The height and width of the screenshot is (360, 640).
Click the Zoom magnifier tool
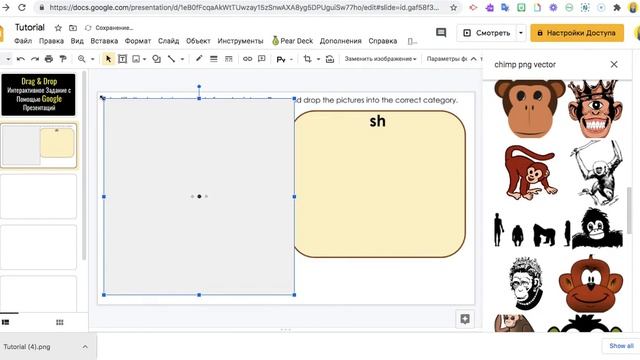pyautogui.click(x=82, y=59)
